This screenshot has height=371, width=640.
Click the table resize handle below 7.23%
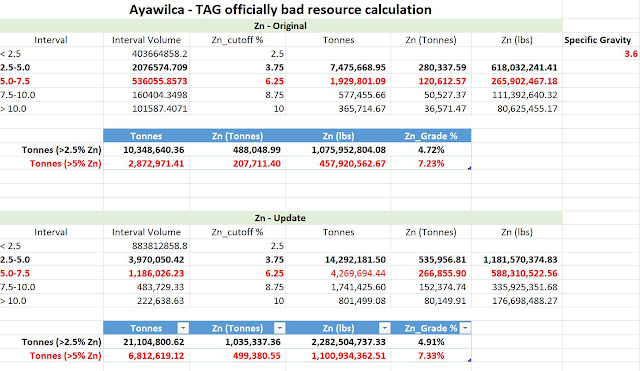[469, 168]
